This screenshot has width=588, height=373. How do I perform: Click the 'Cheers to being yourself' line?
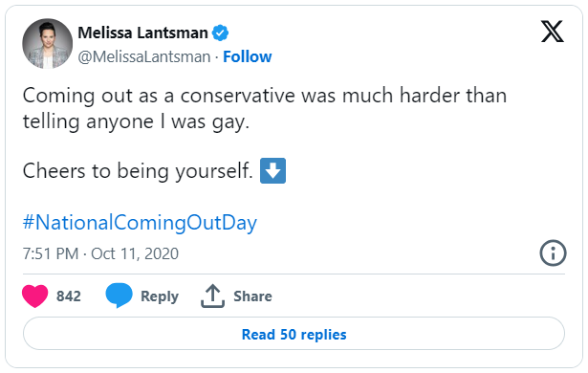coord(138,171)
